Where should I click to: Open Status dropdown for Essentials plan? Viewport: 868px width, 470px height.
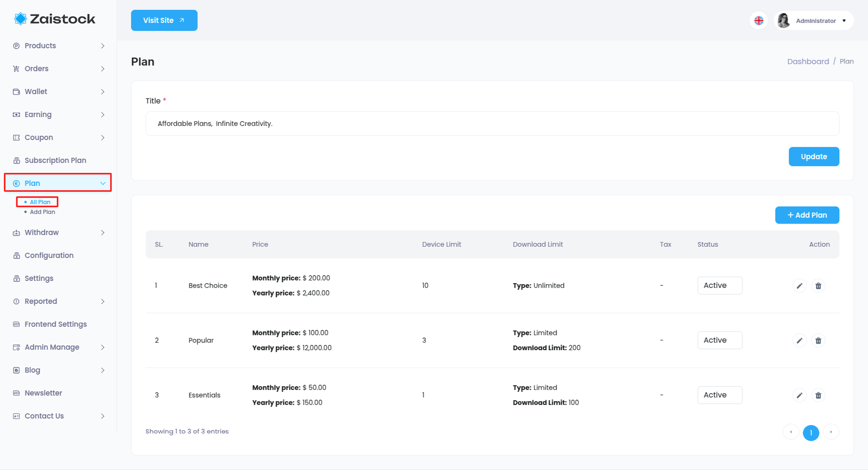coord(720,395)
